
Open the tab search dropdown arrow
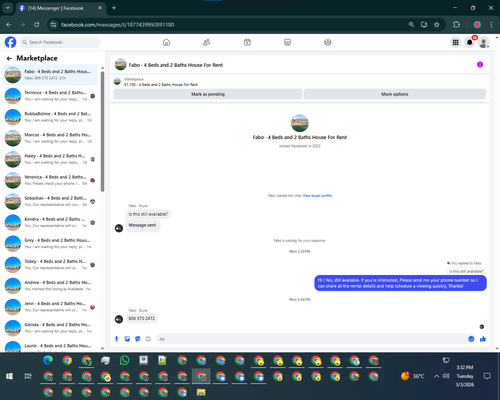(x=7, y=8)
